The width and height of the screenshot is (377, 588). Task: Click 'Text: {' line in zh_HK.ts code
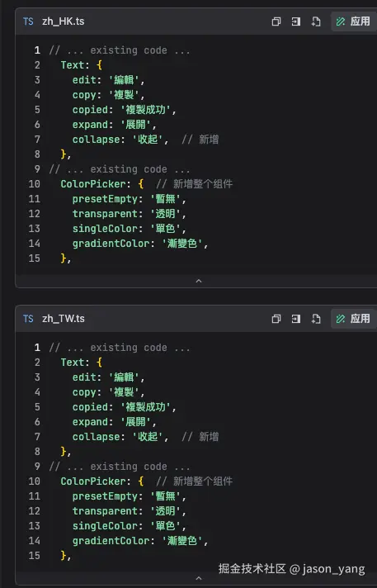82,65
